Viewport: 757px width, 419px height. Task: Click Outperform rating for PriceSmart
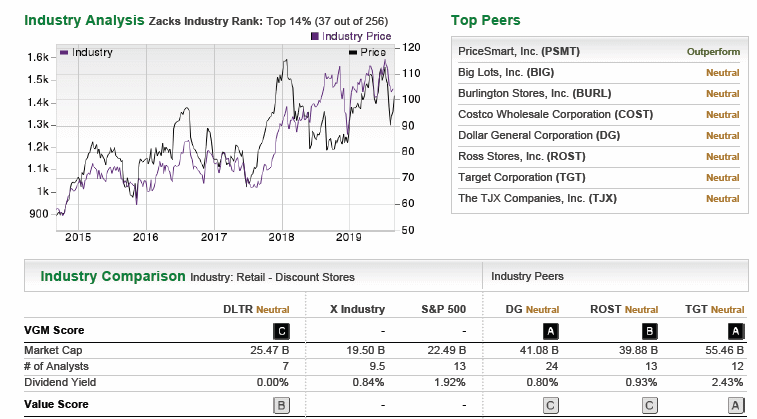(713, 52)
